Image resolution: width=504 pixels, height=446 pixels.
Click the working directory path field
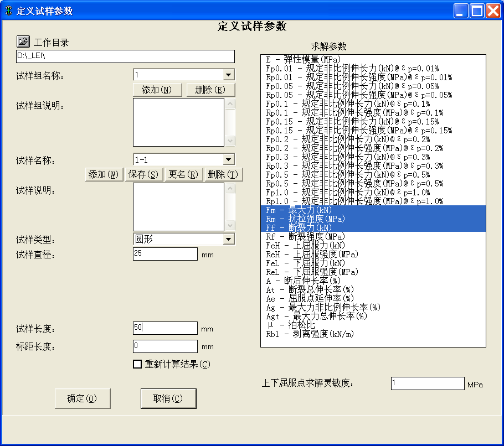pyautogui.click(x=125, y=56)
